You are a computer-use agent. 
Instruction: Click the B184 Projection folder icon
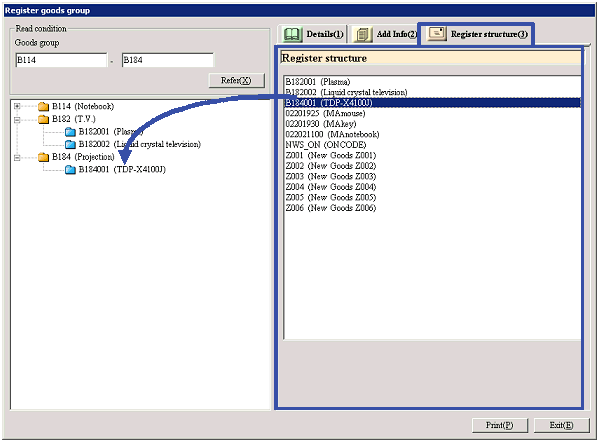43,157
